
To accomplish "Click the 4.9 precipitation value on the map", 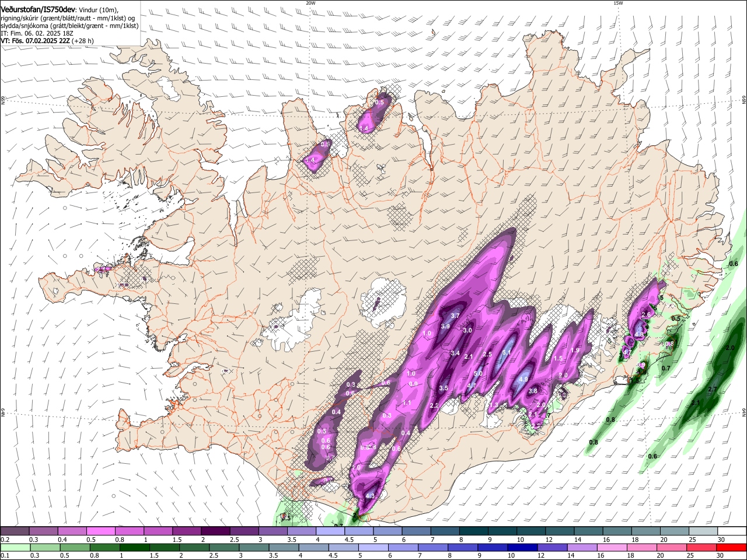I will tap(523, 379).
